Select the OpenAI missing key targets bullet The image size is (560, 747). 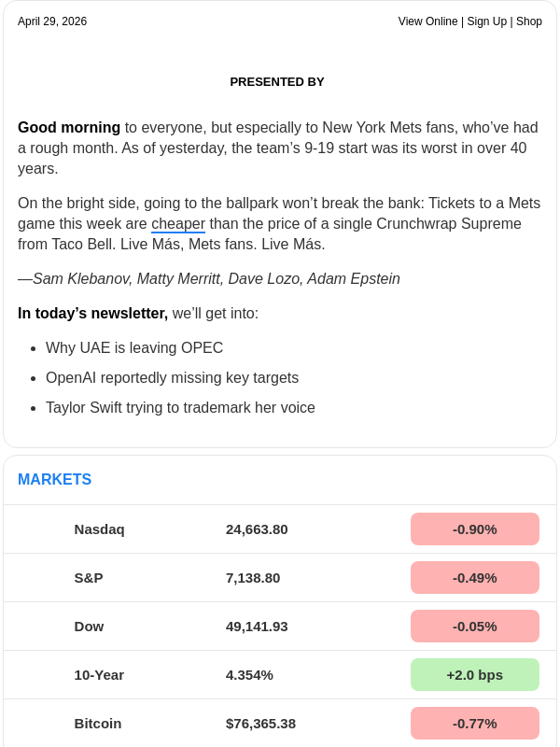click(172, 378)
